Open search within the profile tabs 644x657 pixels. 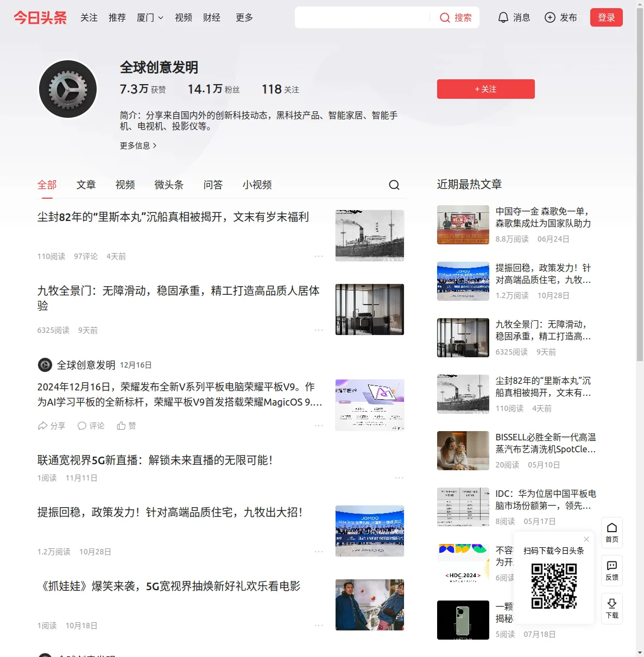click(x=394, y=185)
